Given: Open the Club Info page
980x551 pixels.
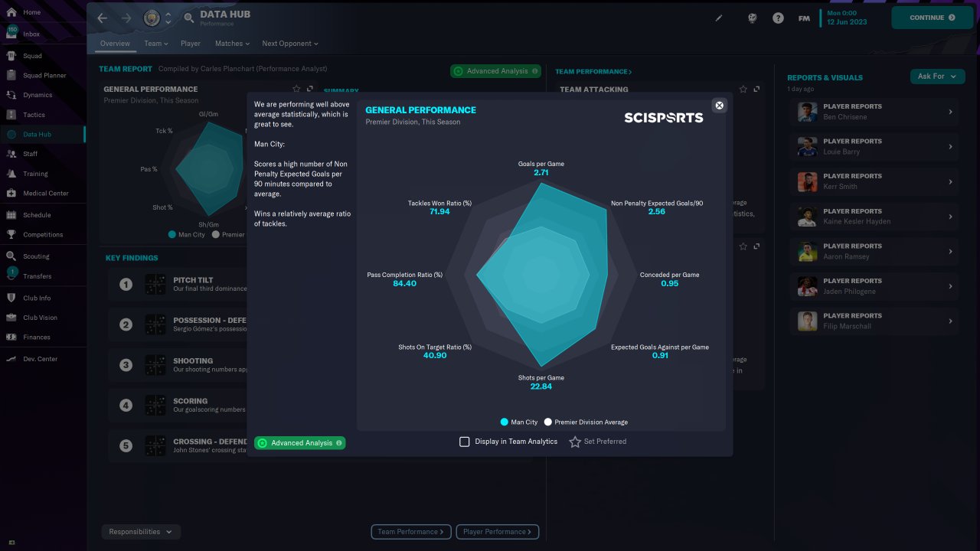Looking at the screenshot, I should 43,298.
